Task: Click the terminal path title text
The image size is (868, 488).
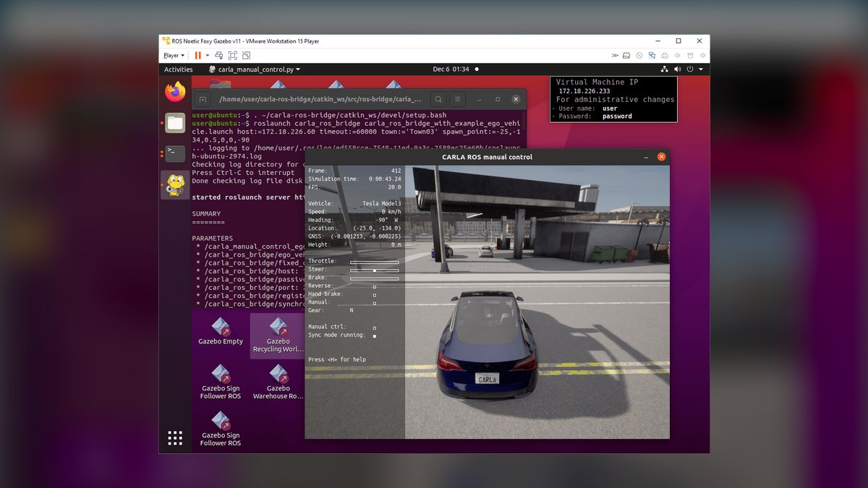Action: [x=320, y=99]
